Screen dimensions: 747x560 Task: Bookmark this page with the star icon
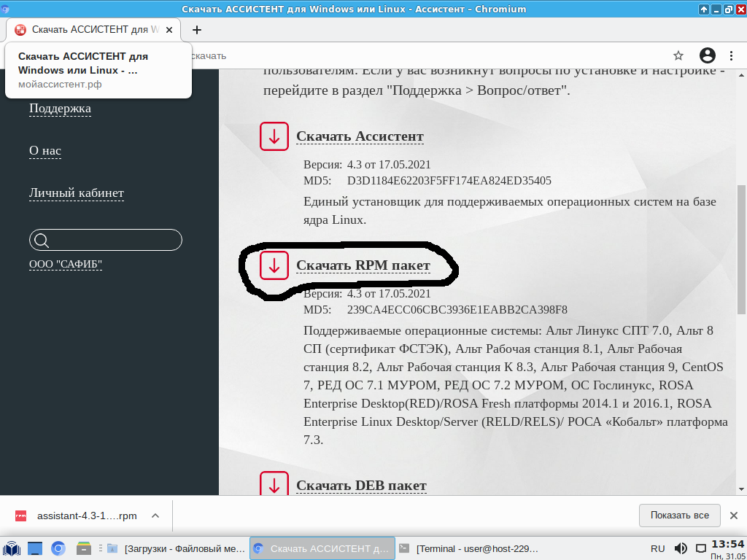(678, 55)
